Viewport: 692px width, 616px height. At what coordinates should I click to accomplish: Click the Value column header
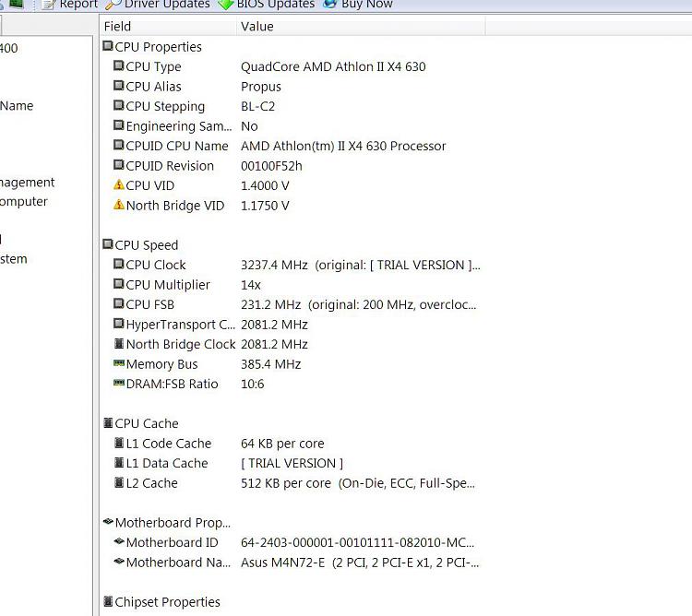click(x=361, y=27)
